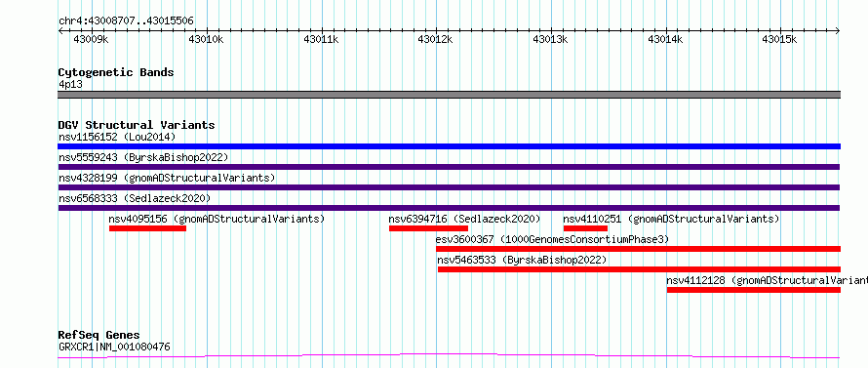Open the nsv4110251 variant label
This screenshot has height=368, width=868.
671,219
